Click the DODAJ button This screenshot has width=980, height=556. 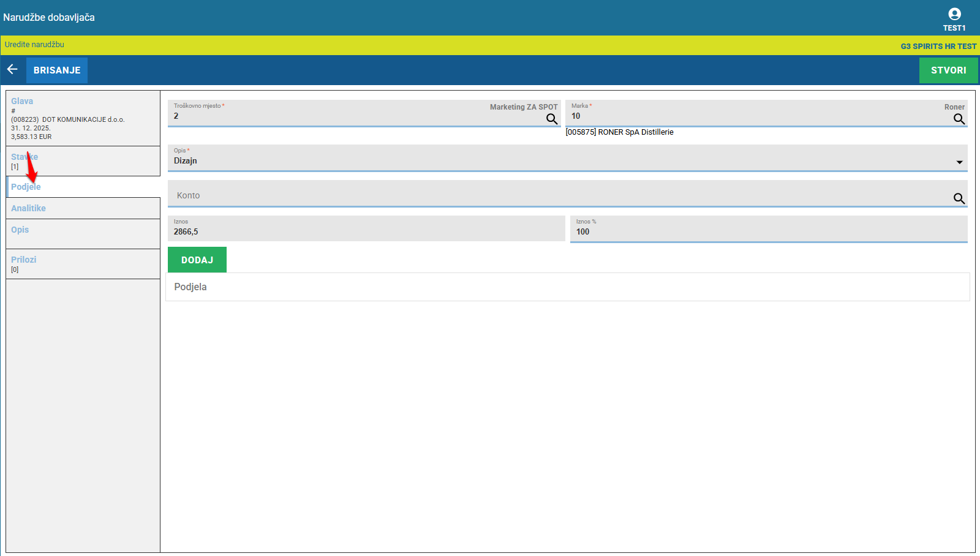pos(197,260)
